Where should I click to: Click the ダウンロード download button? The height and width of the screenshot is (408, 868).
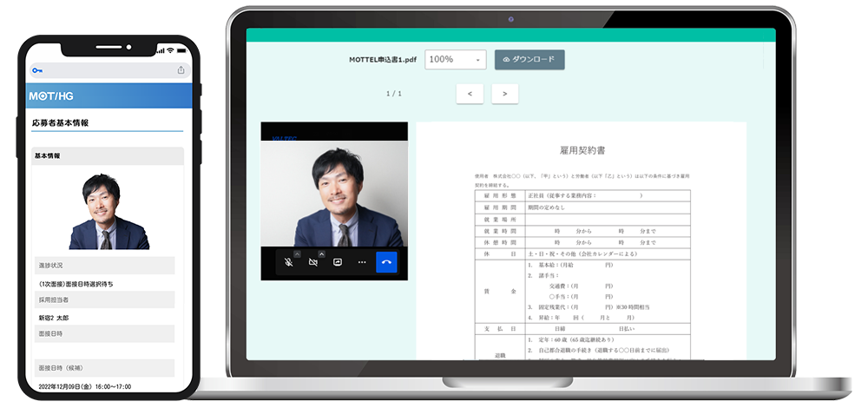(529, 59)
